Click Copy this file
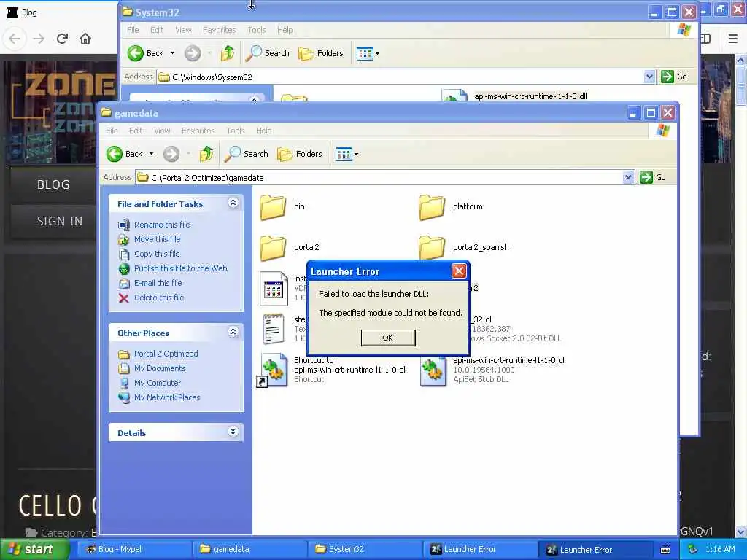 tap(157, 254)
